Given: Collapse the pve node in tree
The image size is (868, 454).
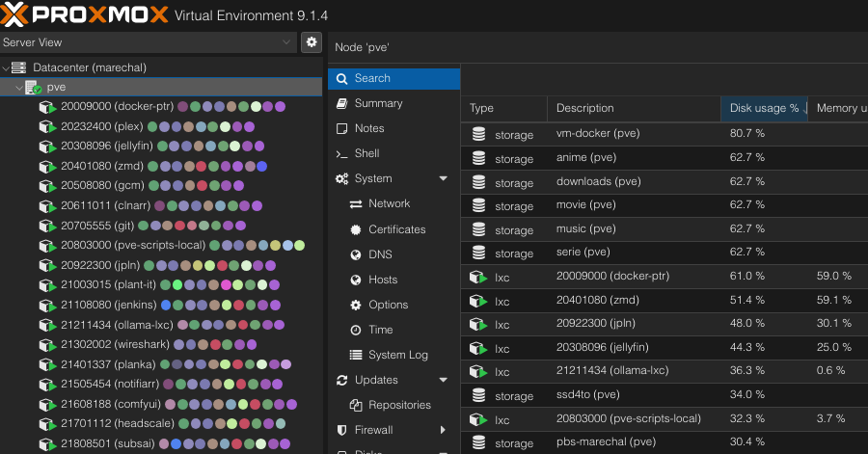Looking at the screenshot, I should 18,88.
